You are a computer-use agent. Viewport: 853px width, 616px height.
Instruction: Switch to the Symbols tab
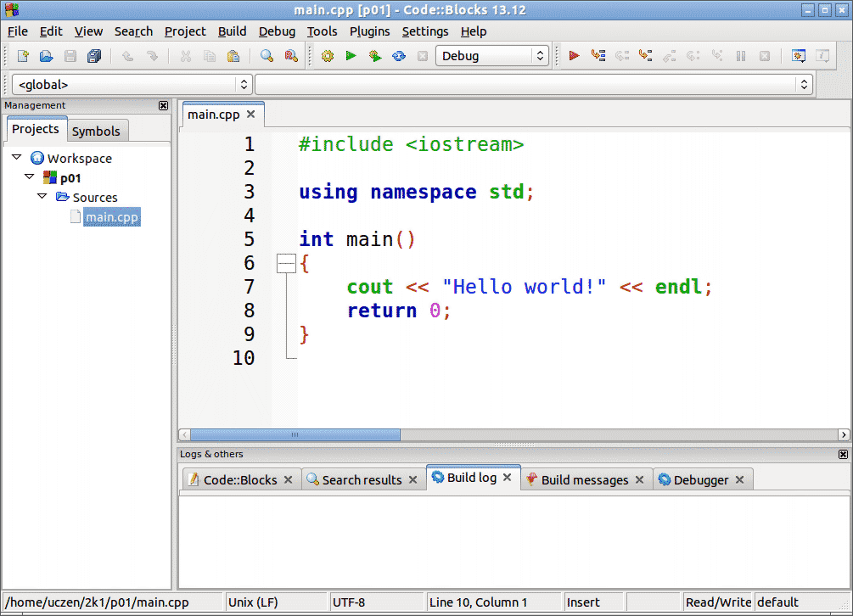[96, 131]
